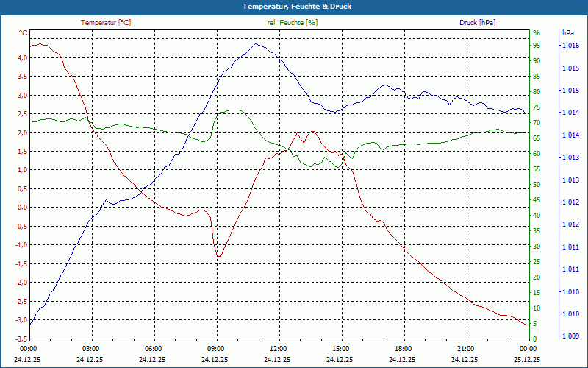The image size is (588, 368).
Task: Click the "80" humidity axis value
Action: pos(537,92)
